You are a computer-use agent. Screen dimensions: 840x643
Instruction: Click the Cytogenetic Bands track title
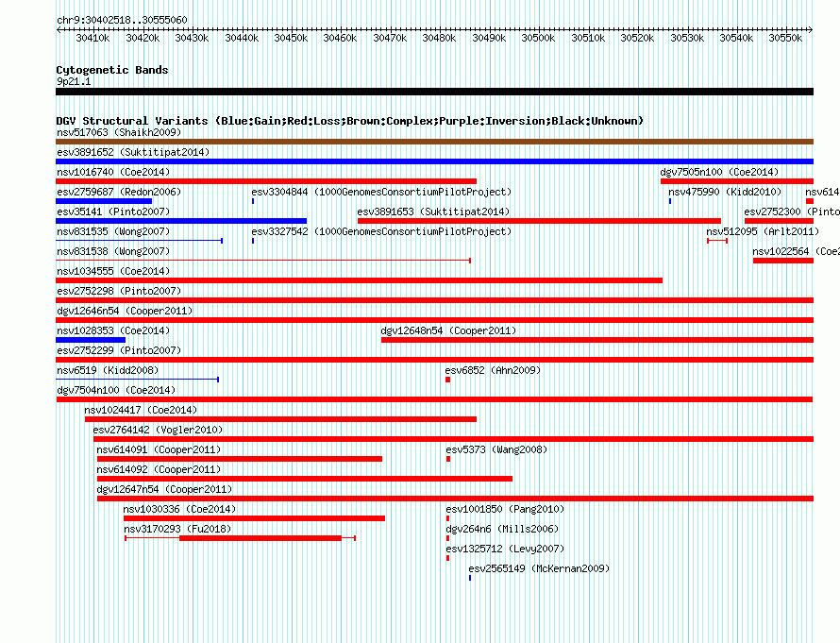(x=112, y=70)
